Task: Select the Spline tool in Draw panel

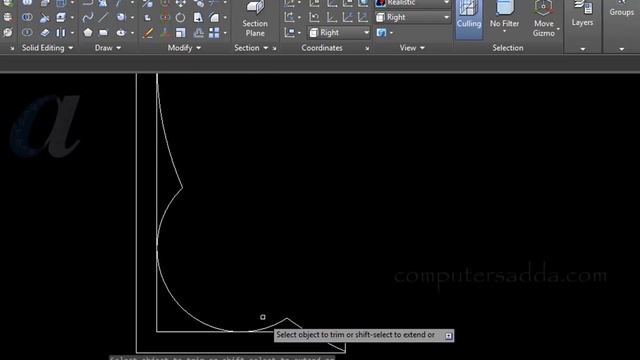Action: [x=87, y=18]
